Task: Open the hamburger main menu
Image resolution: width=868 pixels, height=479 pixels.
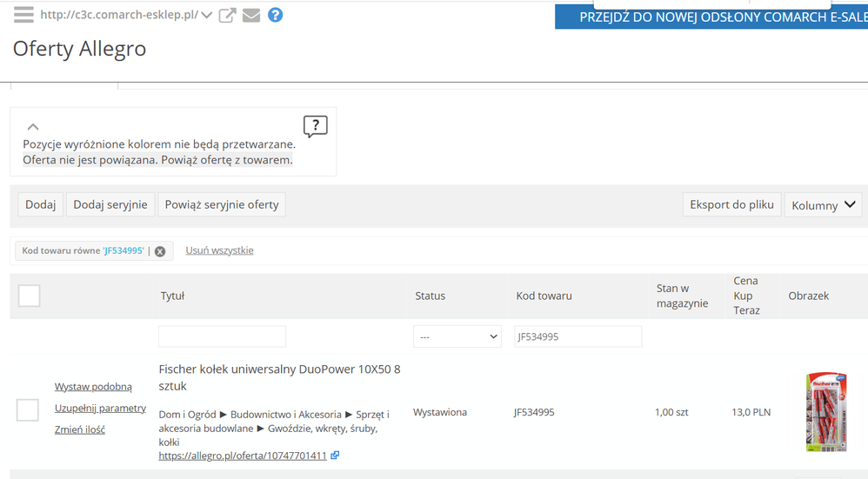Action: pos(23,15)
